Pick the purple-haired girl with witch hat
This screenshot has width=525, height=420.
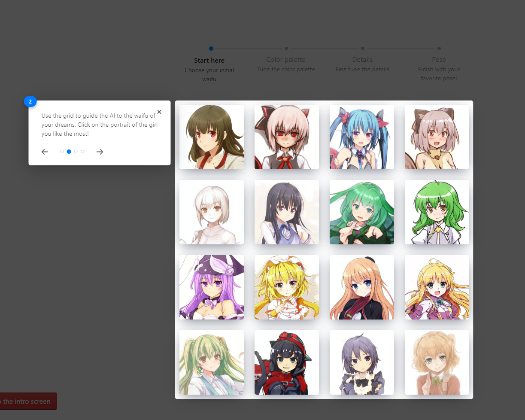[x=212, y=287]
